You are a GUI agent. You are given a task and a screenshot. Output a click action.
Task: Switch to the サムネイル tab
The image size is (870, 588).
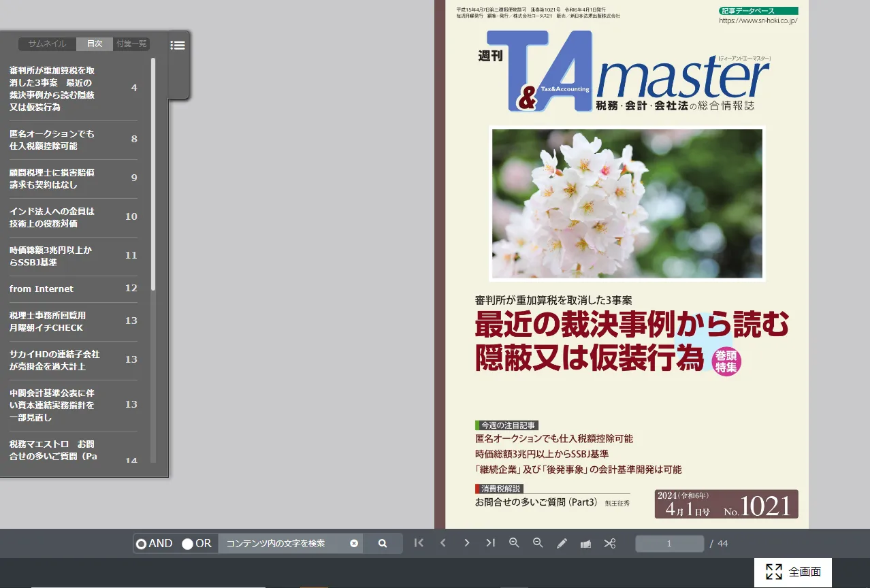pyautogui.click(x=47, y=44)
